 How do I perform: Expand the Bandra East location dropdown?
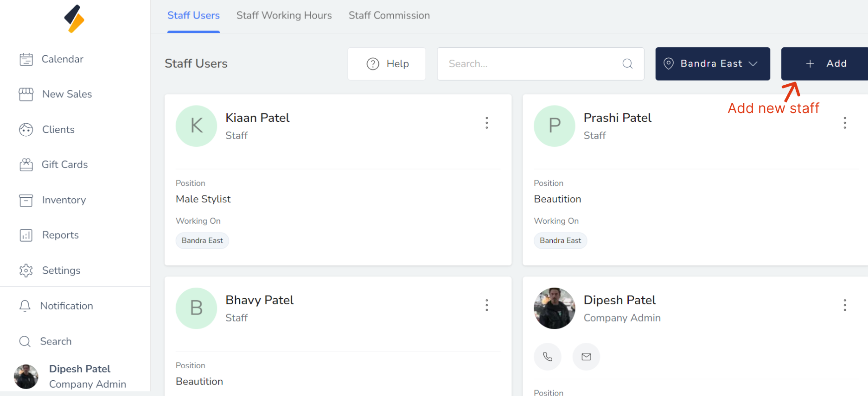(x=712, y=64)
